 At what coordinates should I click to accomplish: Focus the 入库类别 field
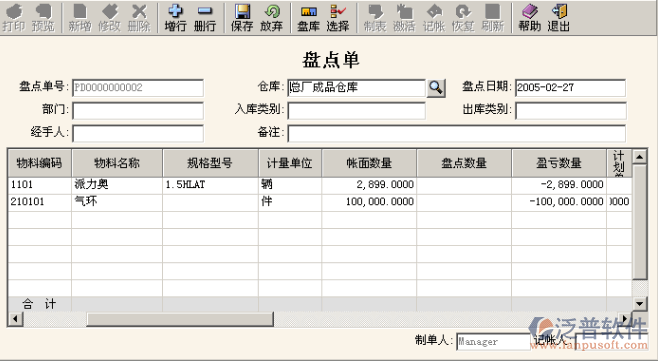356,111
